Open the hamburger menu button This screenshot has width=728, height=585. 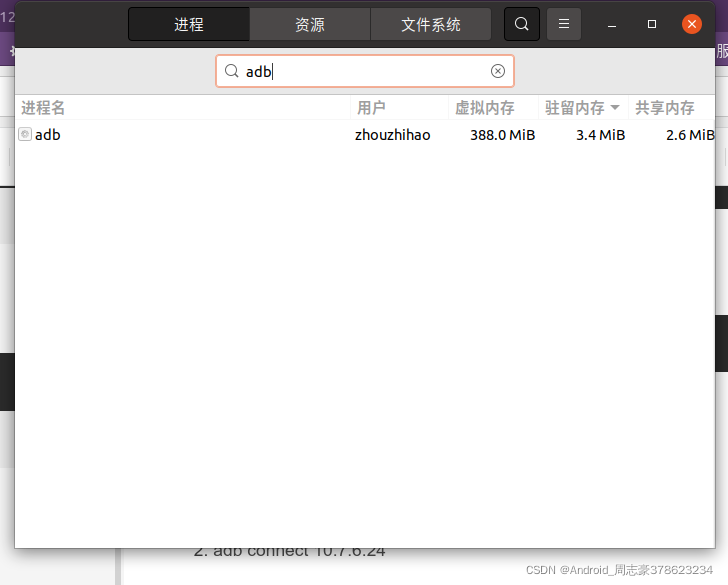pyautogui.click(x=564, y=24)
